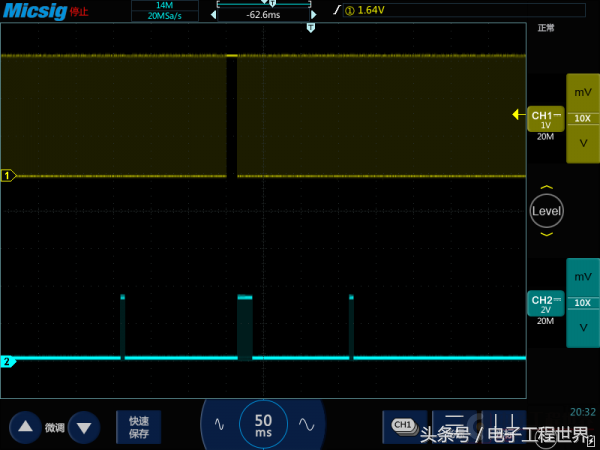The width and height of the screenshot is (600, 450).
Task: Tap the stacked CH1 channel selector icon
Action: [x=404, y=427]
